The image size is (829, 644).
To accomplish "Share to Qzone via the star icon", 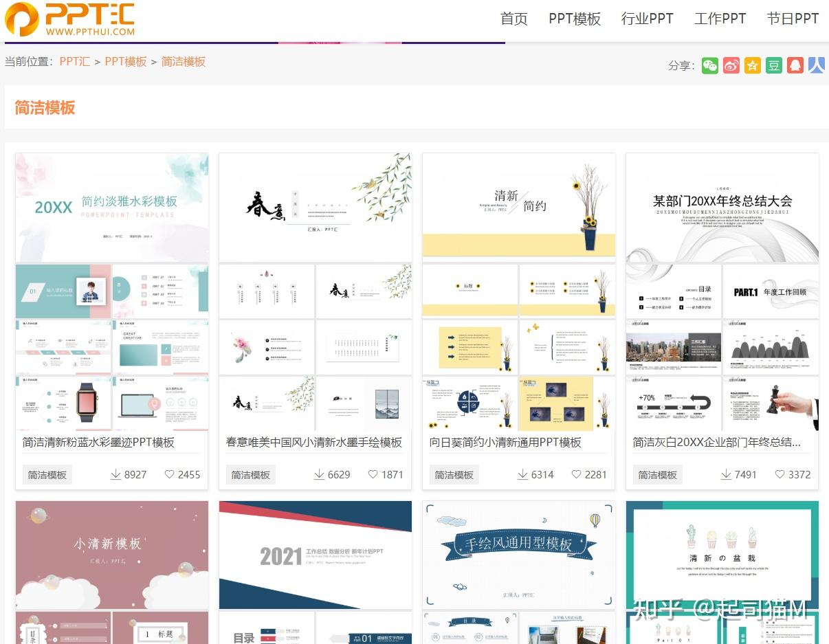I will pos(752,65).
